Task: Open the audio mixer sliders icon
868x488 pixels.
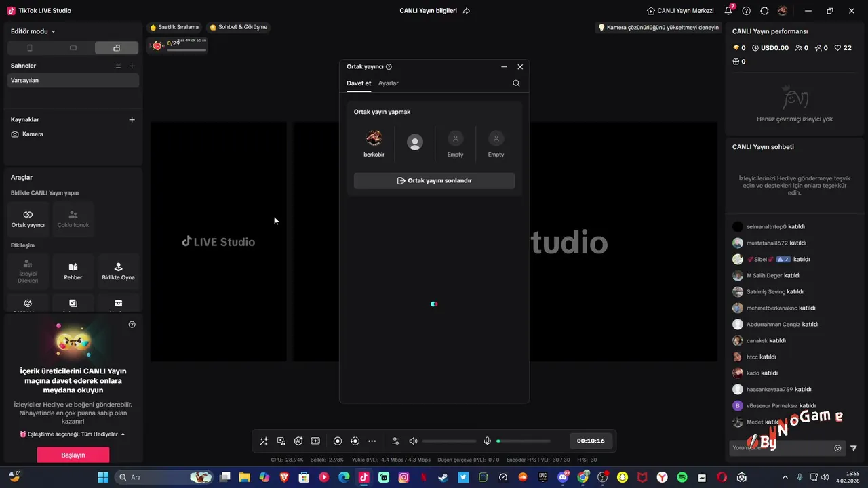Action: coord(396,441)
